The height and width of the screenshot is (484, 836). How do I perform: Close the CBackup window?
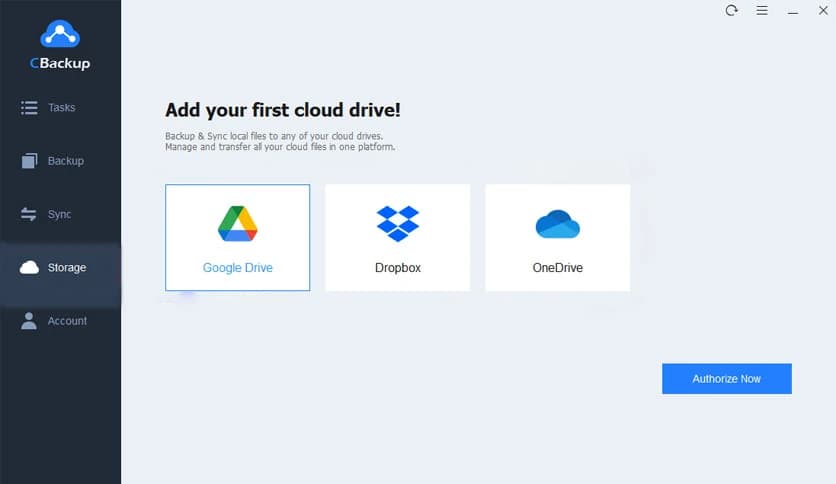pyautogui.click(x=823, y=10)
